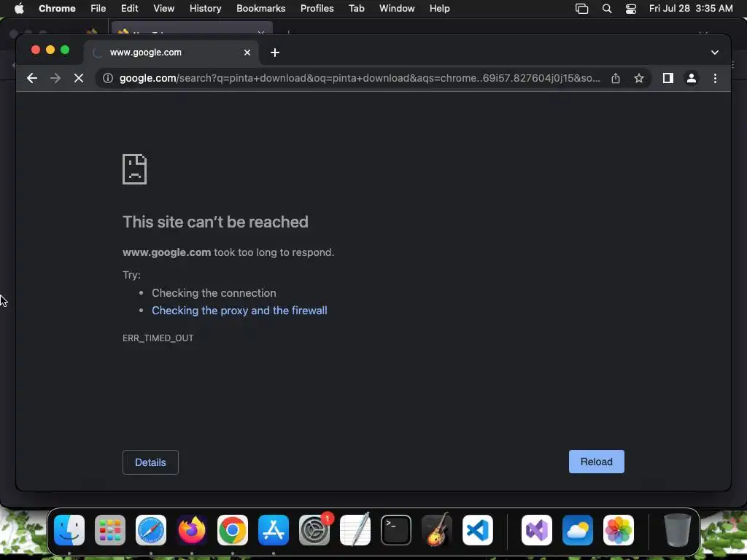Open the Apple menu
This screenshot has width=747, height=560.
19,9
